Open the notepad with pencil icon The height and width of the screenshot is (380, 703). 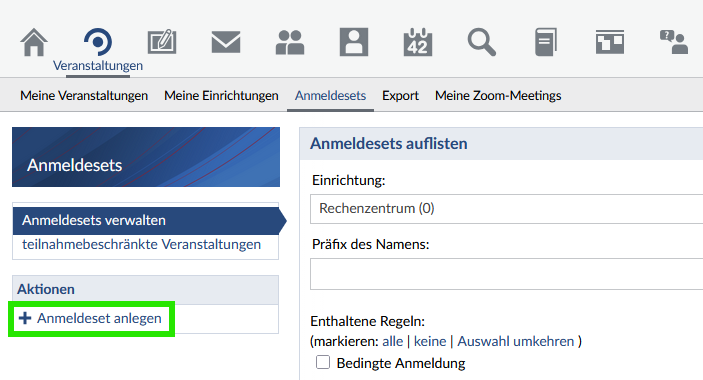click(x=162, y=42)
